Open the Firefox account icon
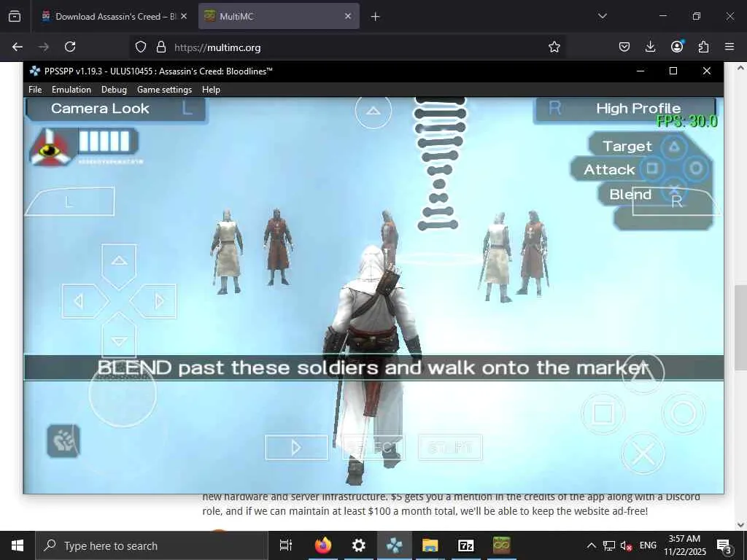Image resolution: width=747 pixels, height=560 pixels. pos(677,47)
